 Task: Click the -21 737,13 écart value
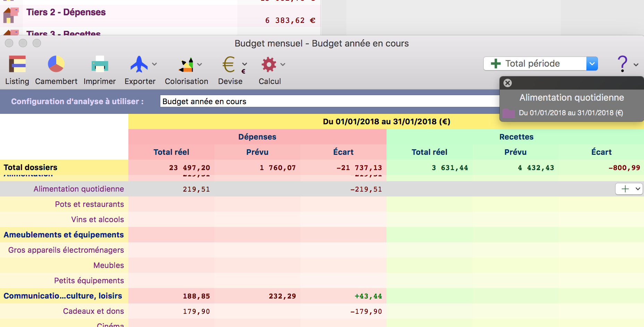[359, 168]
